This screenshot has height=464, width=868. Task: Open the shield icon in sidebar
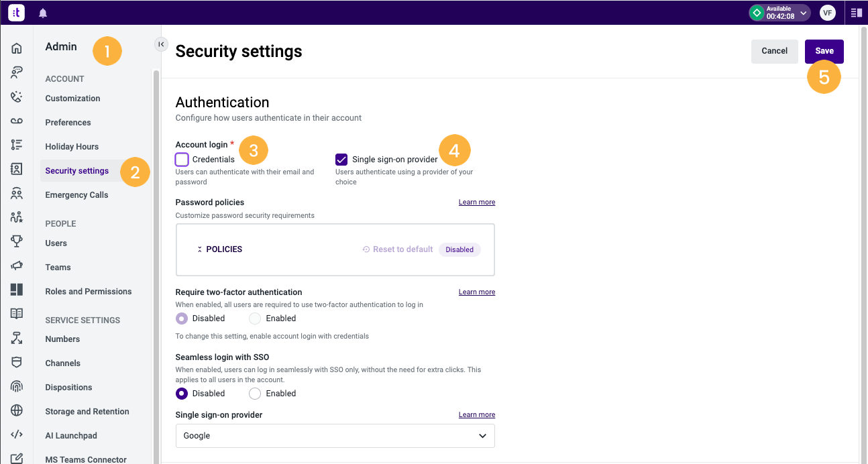(17, 362)
